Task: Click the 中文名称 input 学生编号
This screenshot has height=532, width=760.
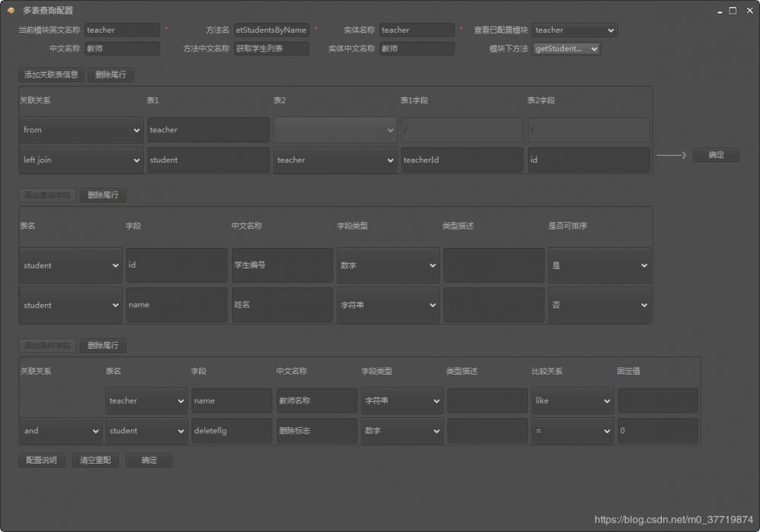Action: (x=283, y=265)
